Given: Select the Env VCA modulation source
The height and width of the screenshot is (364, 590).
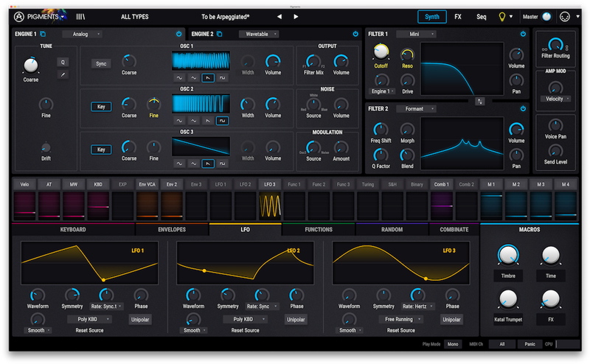Looking at the screenshot, I should point(147,184).
